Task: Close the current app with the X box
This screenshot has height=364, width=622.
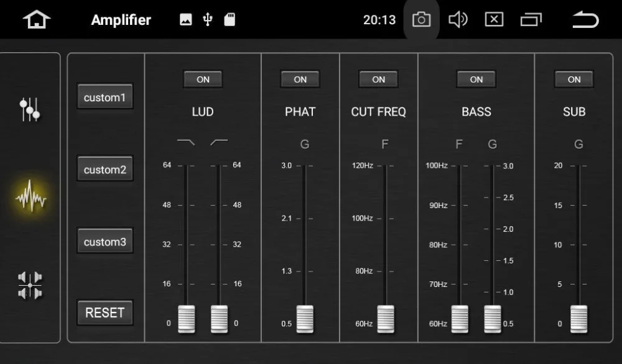Action: click(494, 19)
